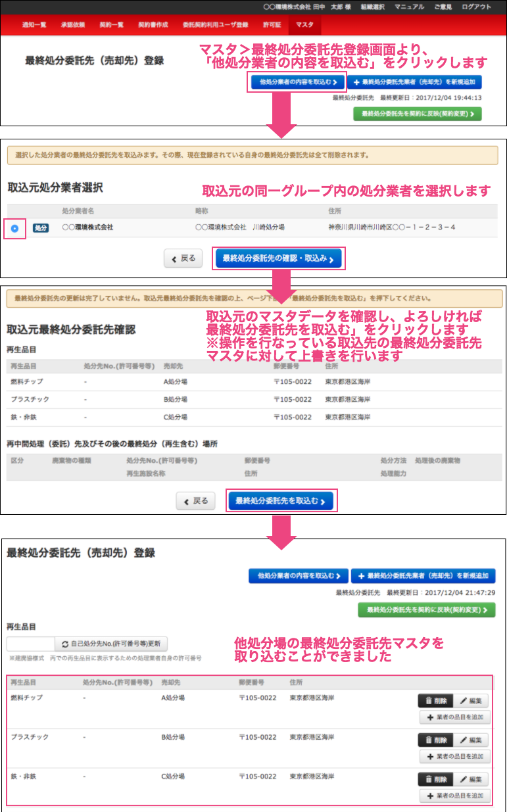Click 自己処分先No.(許可番号等)更新 refresh button

point(110,644)
